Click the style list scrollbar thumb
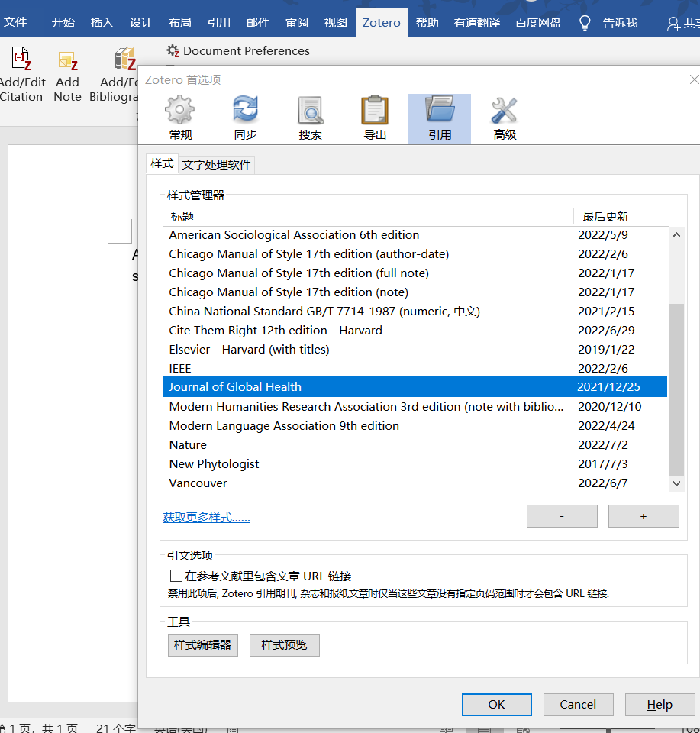Image resolution: width=700 pixels, height=733 pixels. click(x=676, y=389)
